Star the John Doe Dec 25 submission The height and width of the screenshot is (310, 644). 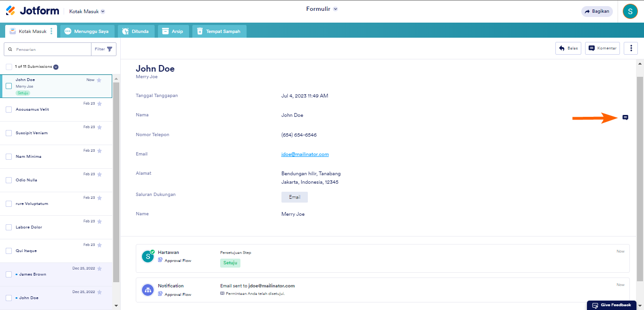(99, 292)
